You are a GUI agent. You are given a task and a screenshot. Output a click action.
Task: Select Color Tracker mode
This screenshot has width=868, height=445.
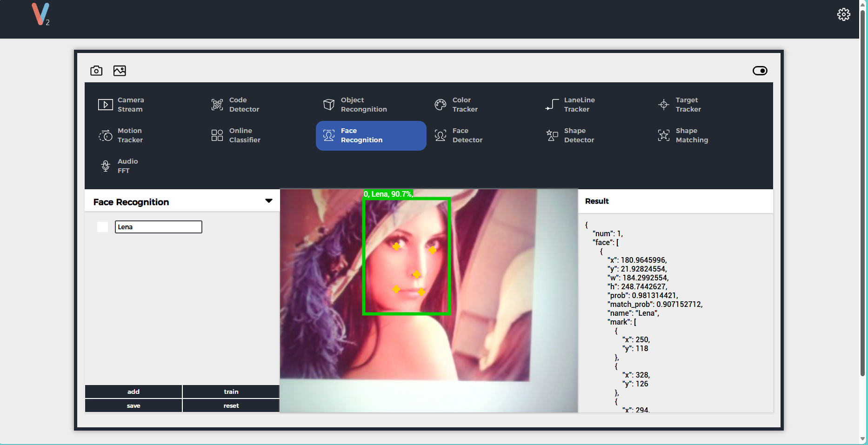(x=465, y=105)
